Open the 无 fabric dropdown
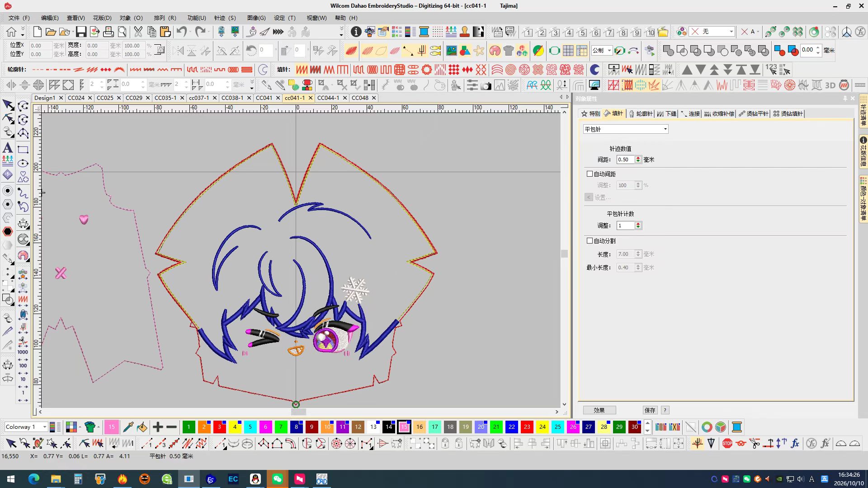This screenshot has height=488, width=868. [x=712, y=32]
